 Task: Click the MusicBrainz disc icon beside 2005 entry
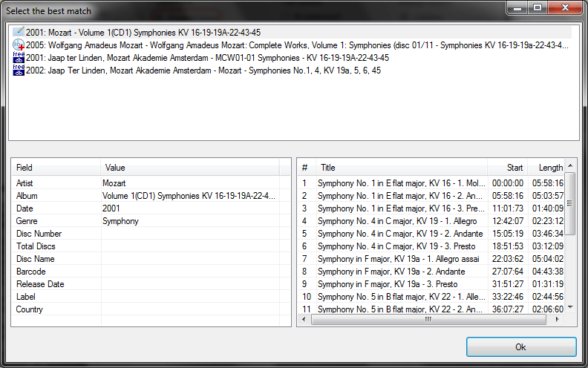click(x=19, y=45)
